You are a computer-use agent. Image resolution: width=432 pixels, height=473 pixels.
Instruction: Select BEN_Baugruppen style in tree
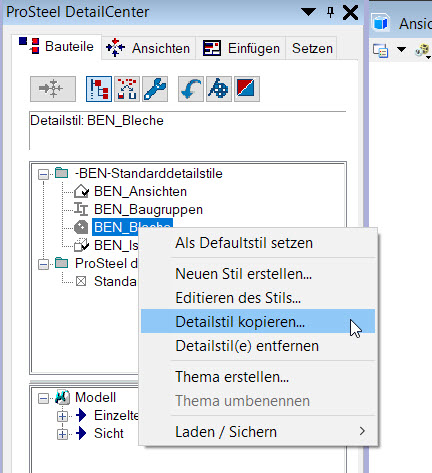(148, 210)
